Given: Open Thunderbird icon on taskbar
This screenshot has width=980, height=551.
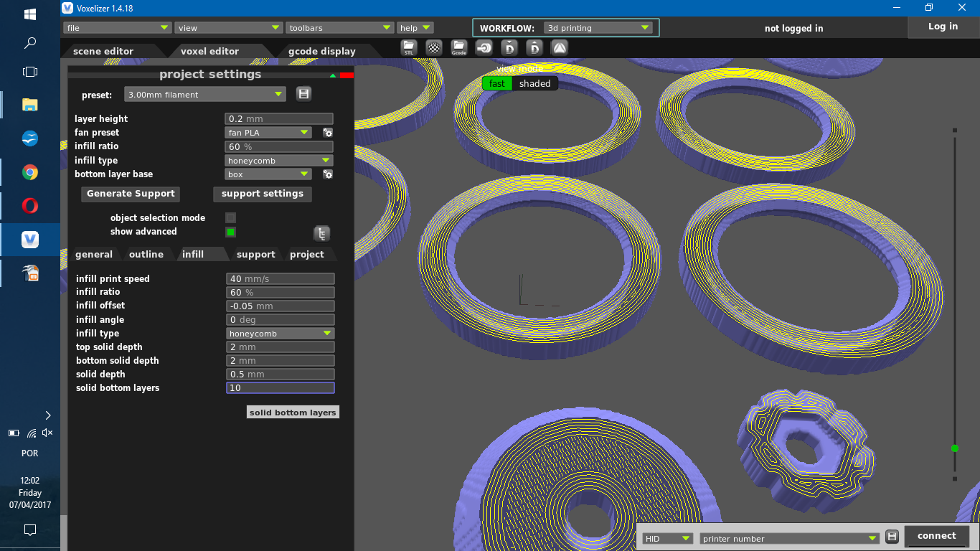Looking at the screenshot, I should click(x=30, y=138).
